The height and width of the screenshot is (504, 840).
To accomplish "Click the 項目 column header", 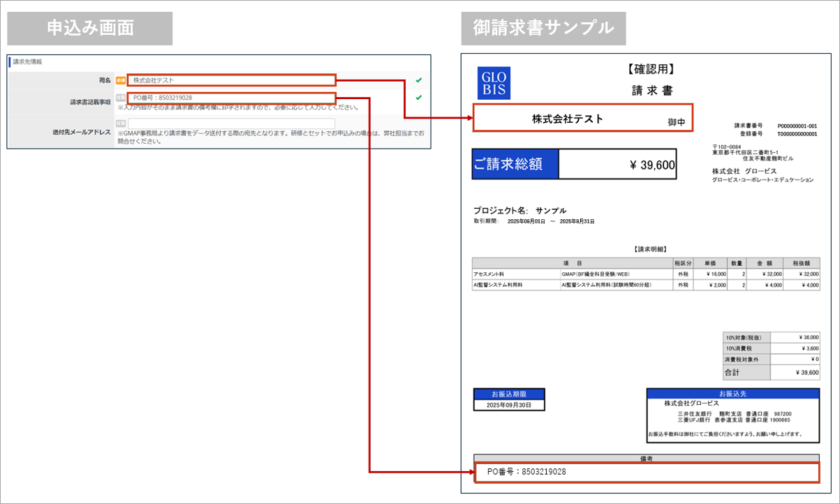I will pyautogui.click(x=573, y=263).
